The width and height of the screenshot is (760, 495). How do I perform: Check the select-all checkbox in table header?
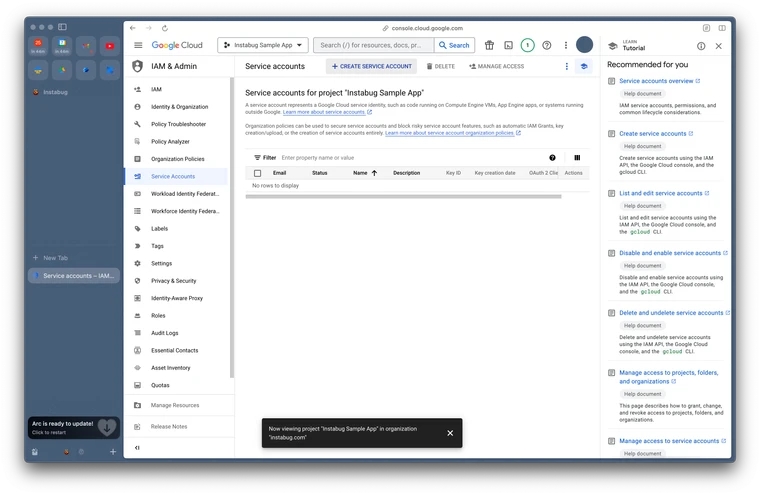[257, 173]
